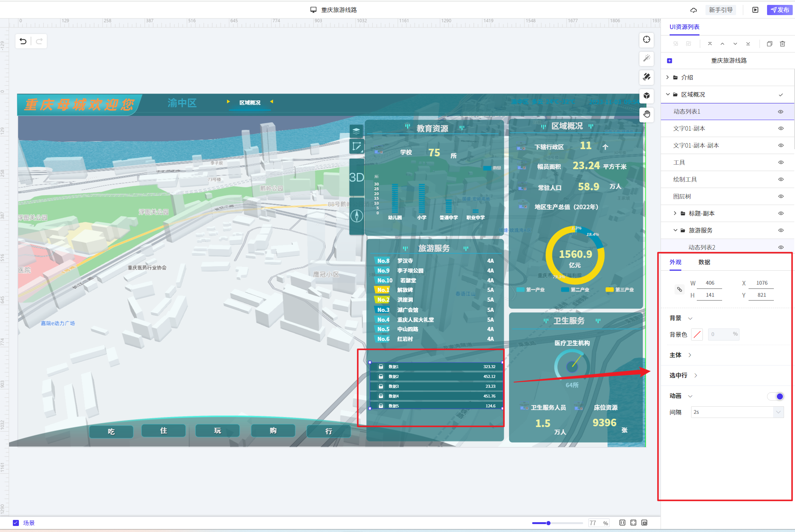Hide the 标题-副本 folder
This screenshot has height=532, width=795.
click(781, 214)
